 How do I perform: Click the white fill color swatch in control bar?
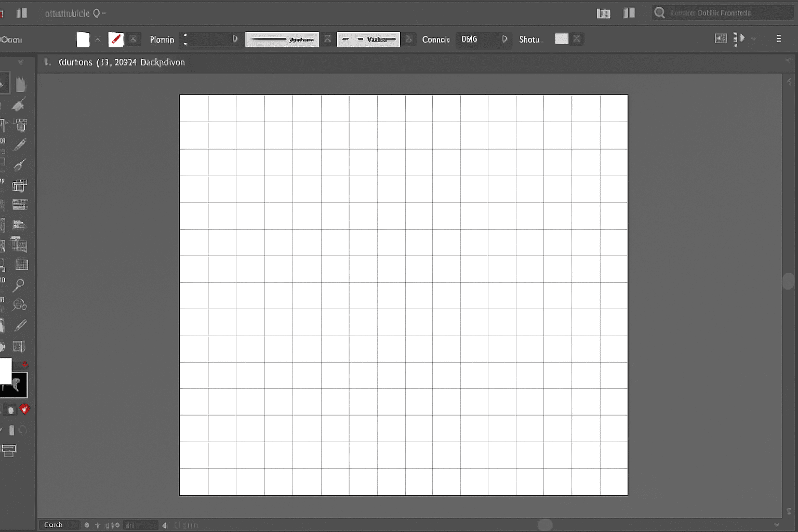point(83,39)
